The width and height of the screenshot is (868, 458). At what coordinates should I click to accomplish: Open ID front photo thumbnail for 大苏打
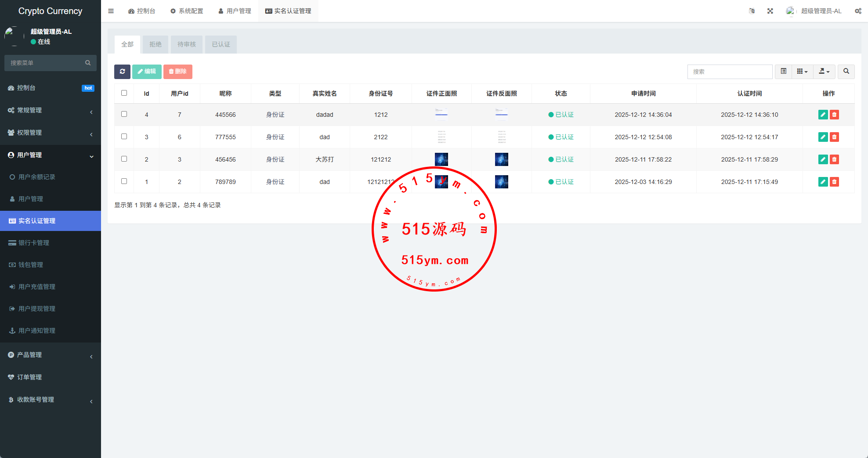click(x=441, y=159)
